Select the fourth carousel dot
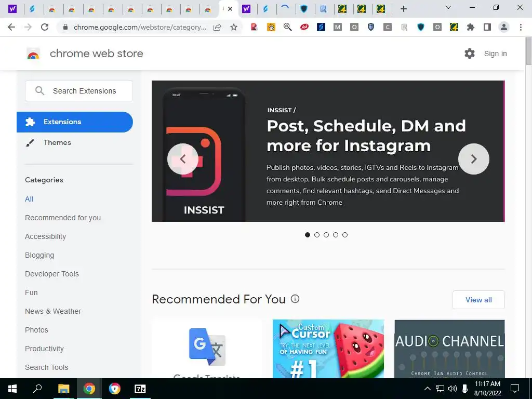 [x=336, y=235]
